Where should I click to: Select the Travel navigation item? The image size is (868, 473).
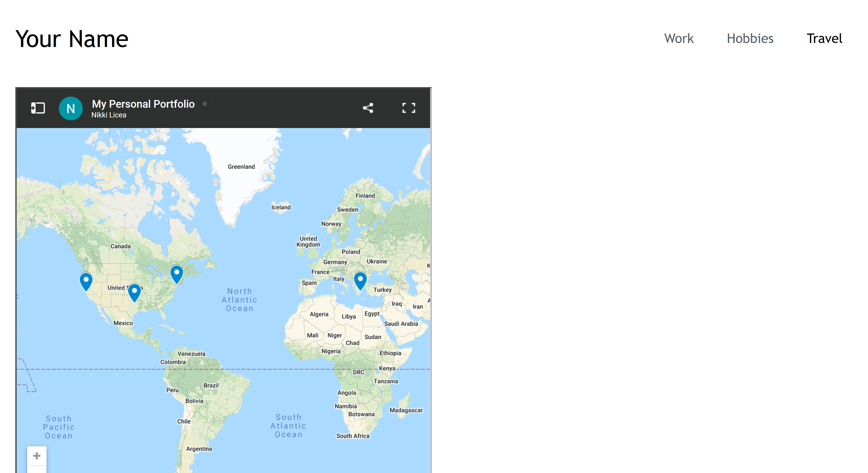pyautogui.click(x=824, y=38)
